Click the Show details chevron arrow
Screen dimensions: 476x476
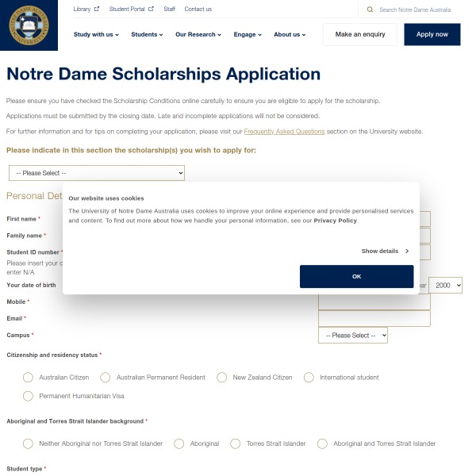407,251
